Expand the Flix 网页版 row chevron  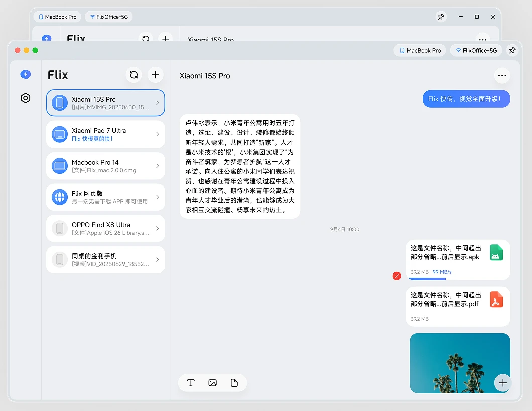[x=158, y=197]
